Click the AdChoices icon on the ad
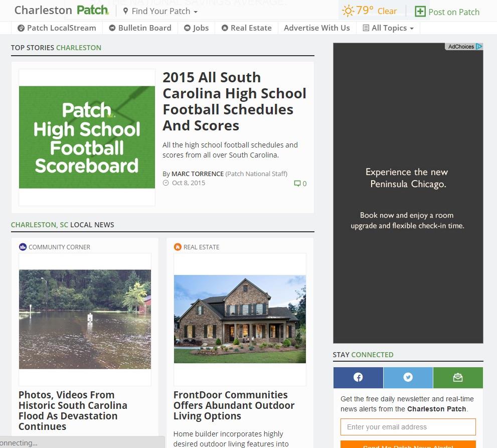497x448 pixels. click(x=479, y=47)
